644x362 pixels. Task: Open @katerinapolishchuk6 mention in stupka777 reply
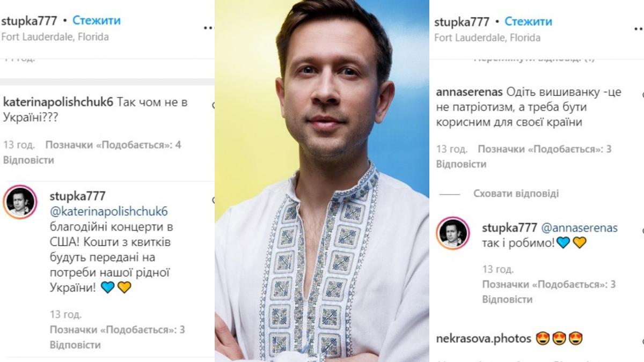(x=109, y=211)
